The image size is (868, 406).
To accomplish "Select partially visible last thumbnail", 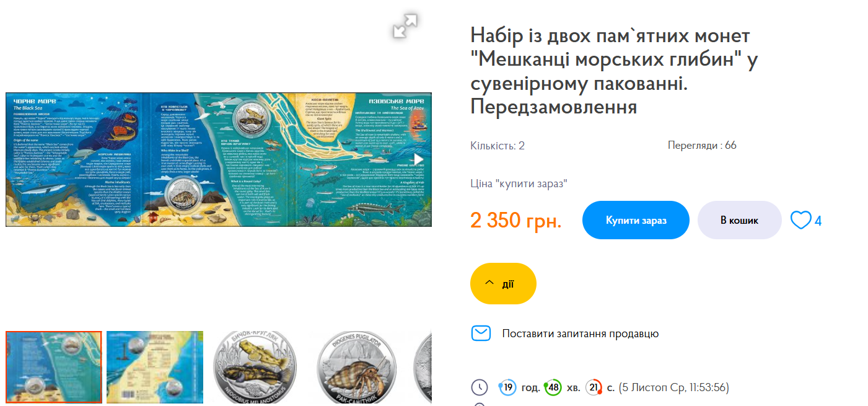I will point(421,367).
